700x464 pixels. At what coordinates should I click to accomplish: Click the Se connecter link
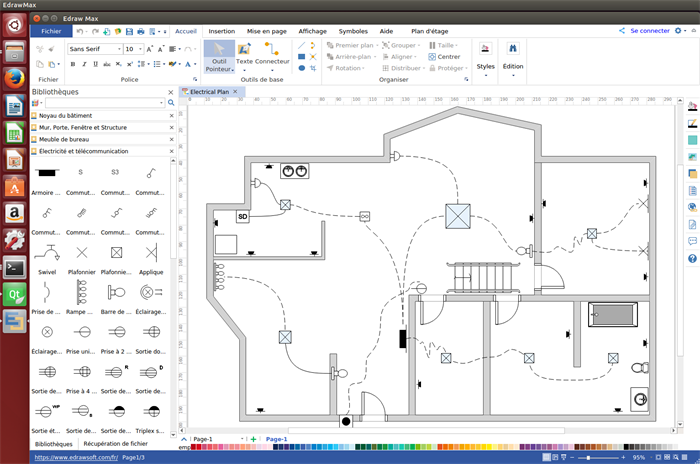click(x=649, y=31)
